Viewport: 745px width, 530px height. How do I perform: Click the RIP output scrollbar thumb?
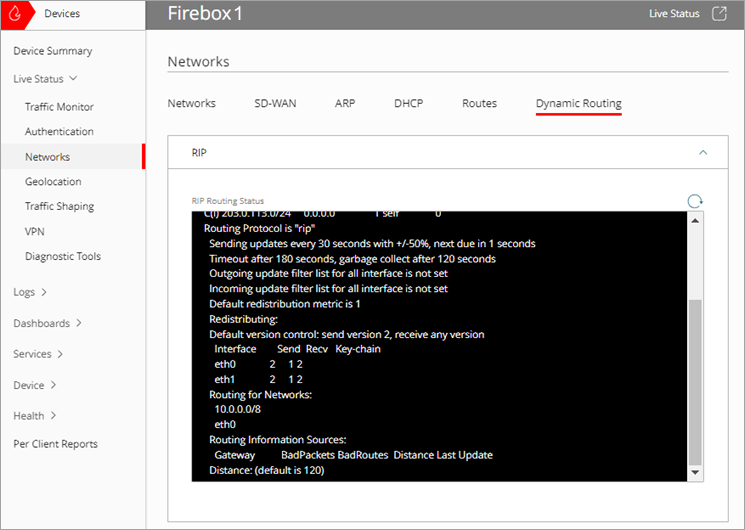695,380
